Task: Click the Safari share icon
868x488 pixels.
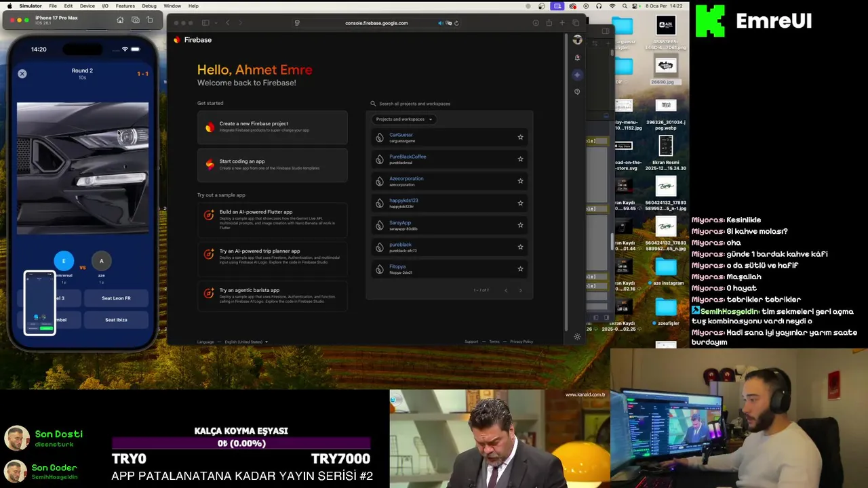Action: pos(549,23)
